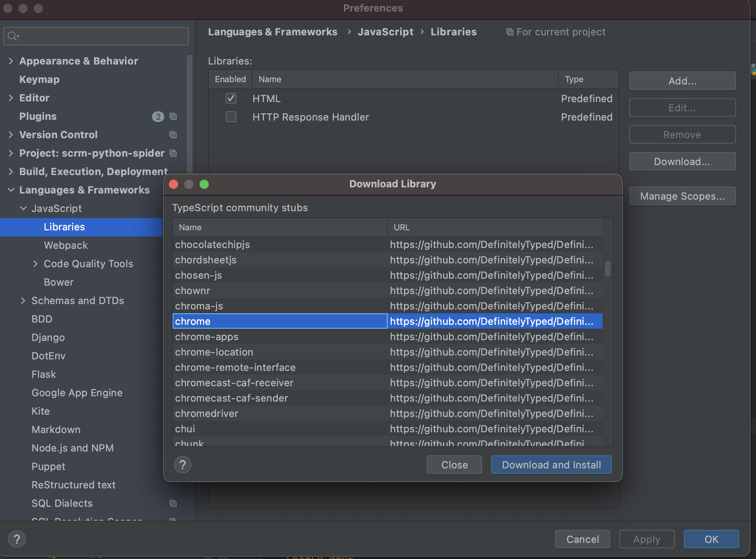Click the search magnifier icon in Preferences

pos(13,36)
